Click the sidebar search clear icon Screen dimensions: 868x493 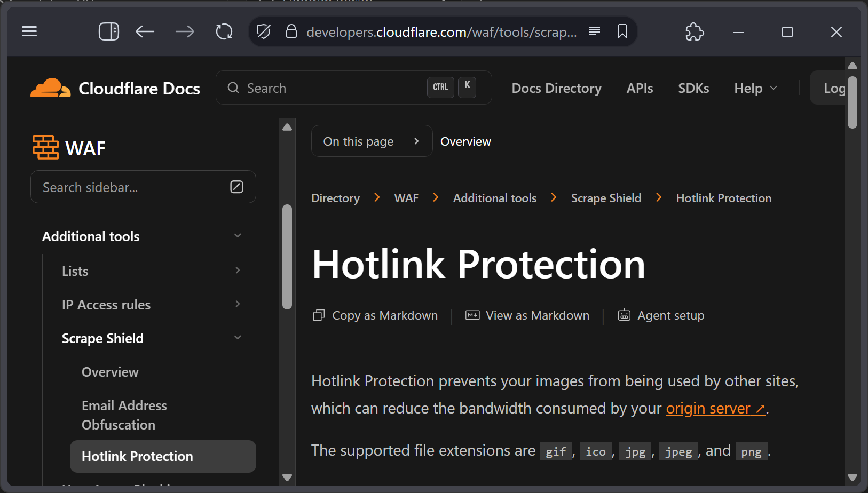pyautogui.click(x=236, y=187)
